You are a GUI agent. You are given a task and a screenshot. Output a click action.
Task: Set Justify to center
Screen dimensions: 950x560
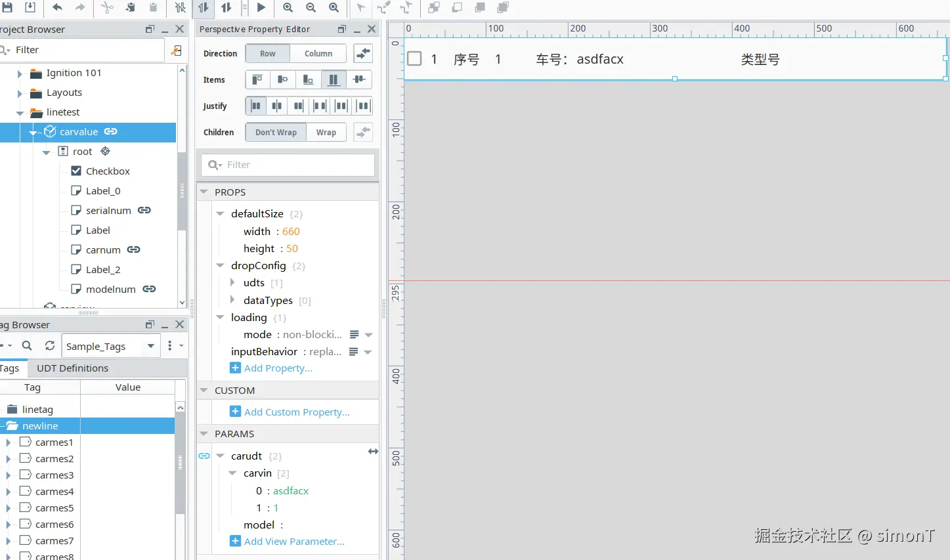(277, 106)
